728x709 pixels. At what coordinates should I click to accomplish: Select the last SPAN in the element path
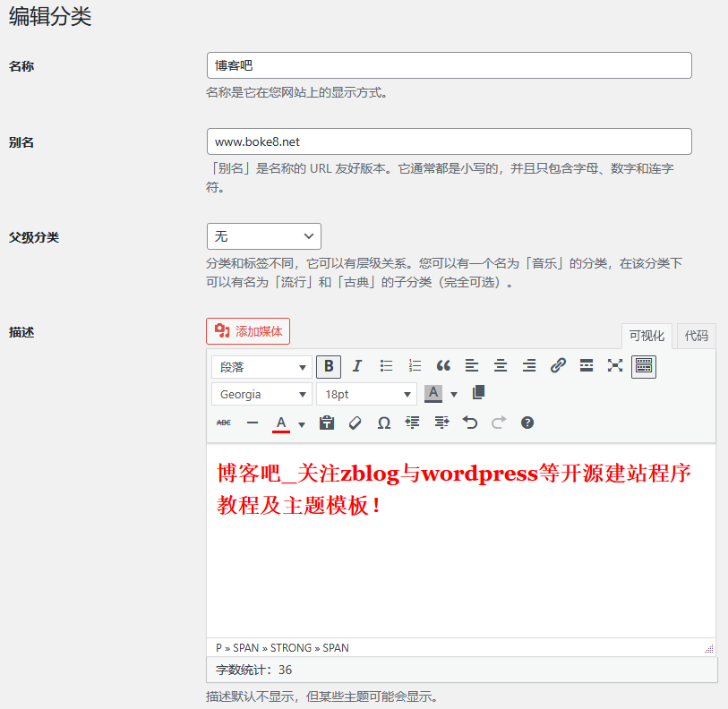336,648
